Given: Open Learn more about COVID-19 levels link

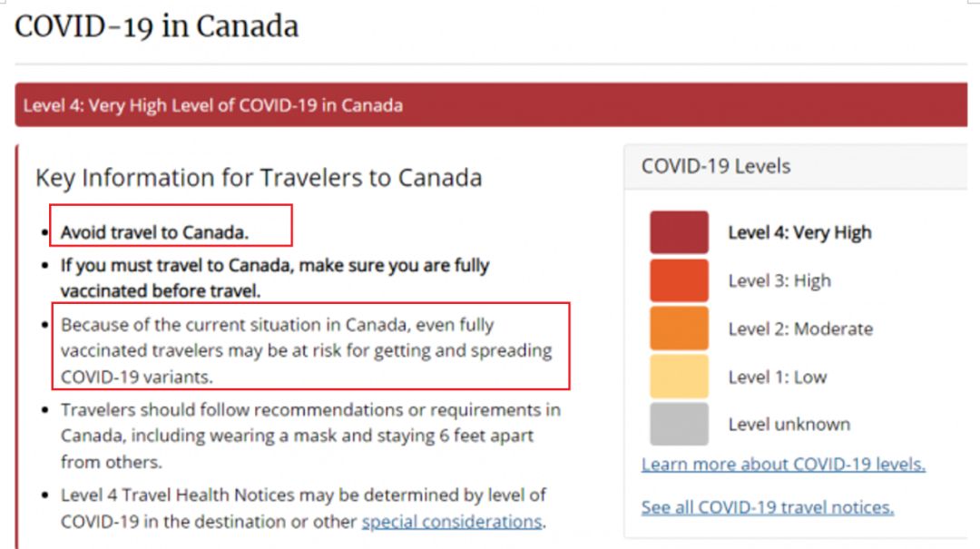Looking at the screenshot, I should pos(783,464).
